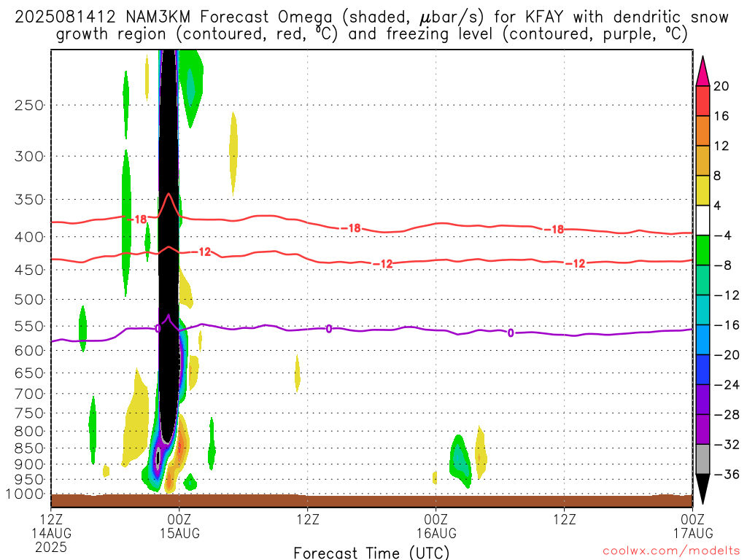The image size is (747, 560).
Task: Click the 950 pressure level label
Action: pyautogui.click(x=29, y=480)
